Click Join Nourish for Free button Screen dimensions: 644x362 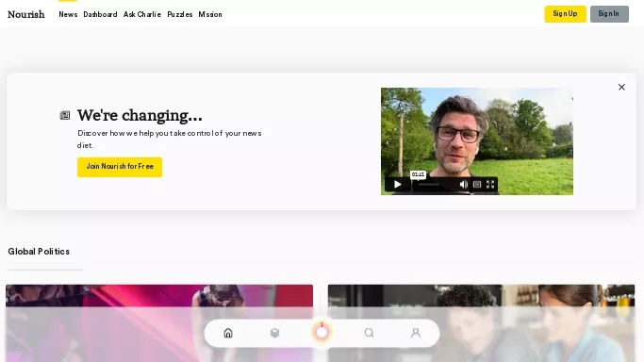[x=120, y=167]
